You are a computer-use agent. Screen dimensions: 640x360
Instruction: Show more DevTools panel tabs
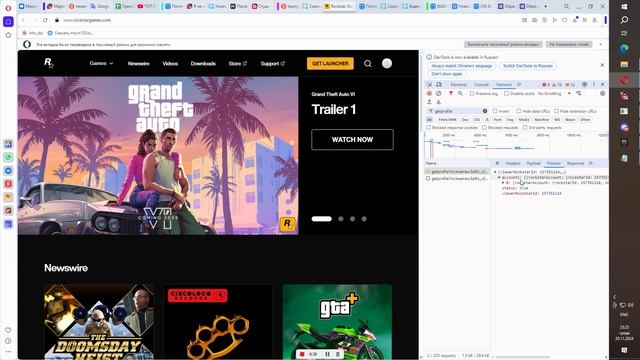(519, 84)
